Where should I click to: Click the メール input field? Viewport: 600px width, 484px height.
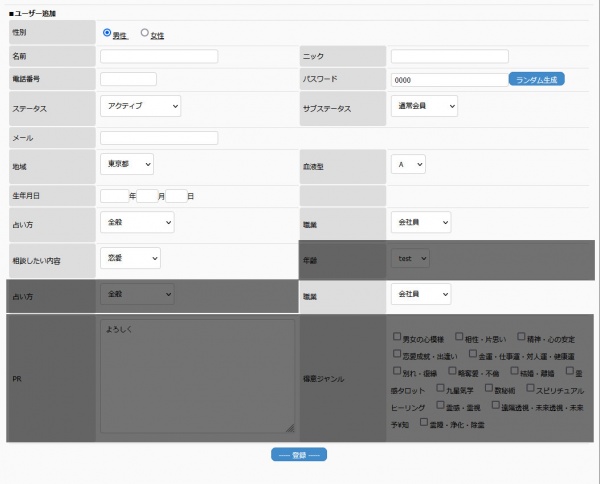pyautogui.click(x=159, y=138)
